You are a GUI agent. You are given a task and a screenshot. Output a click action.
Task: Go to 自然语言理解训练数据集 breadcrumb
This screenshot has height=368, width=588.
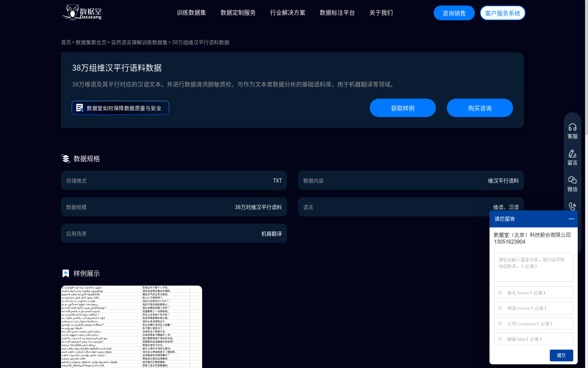tap(139, 42)
